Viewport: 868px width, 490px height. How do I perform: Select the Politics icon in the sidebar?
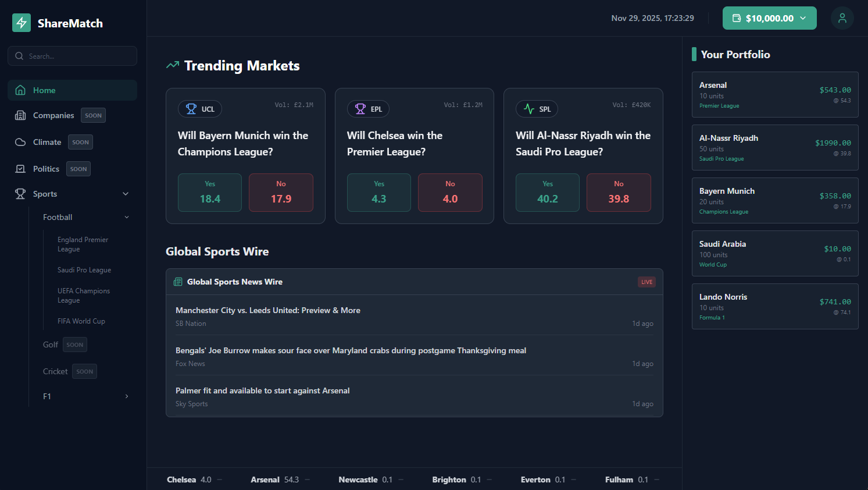coord(20,169)
